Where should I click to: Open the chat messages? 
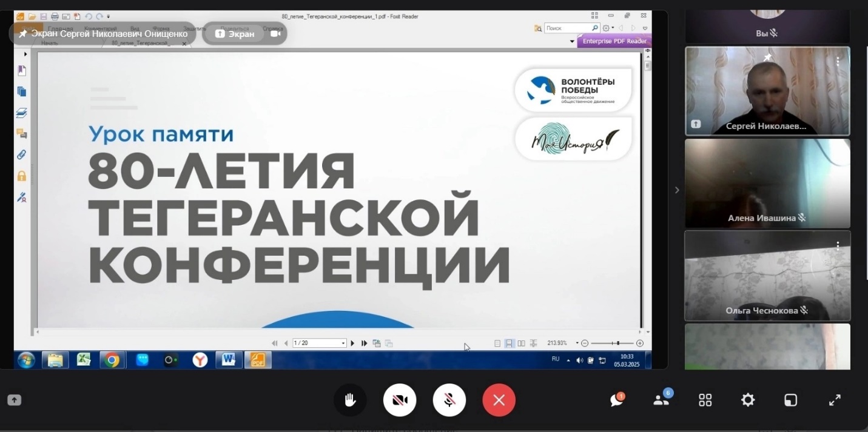(617, 400)
